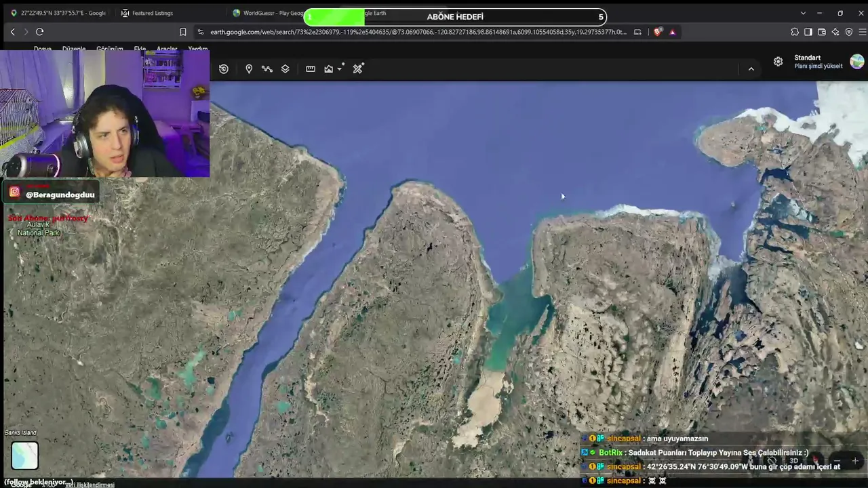Open site settings icon in address bar
Image resolution: width=868 pixels, height=488 pixels.
click(201, 32)
